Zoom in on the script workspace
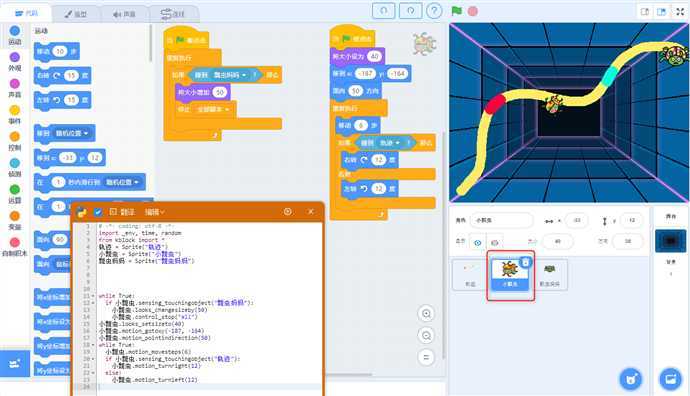This screenshot has height=396, width=690. 426,314
